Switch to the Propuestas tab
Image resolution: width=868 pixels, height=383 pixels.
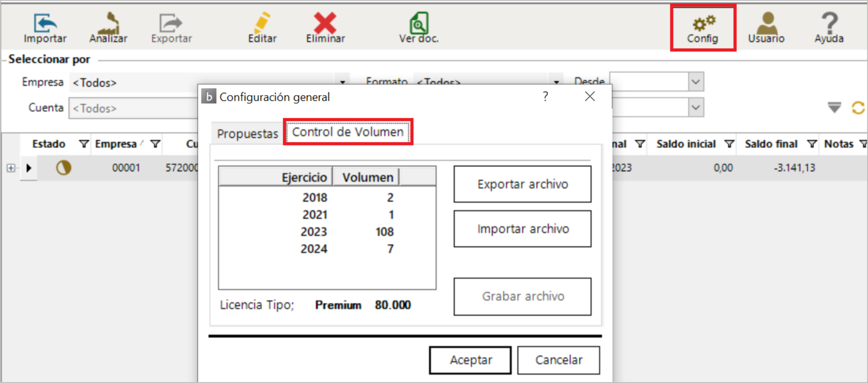pos(247,134)
